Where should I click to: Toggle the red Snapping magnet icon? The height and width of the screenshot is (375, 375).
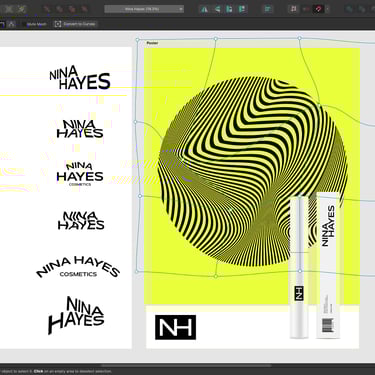pos(318,9)
